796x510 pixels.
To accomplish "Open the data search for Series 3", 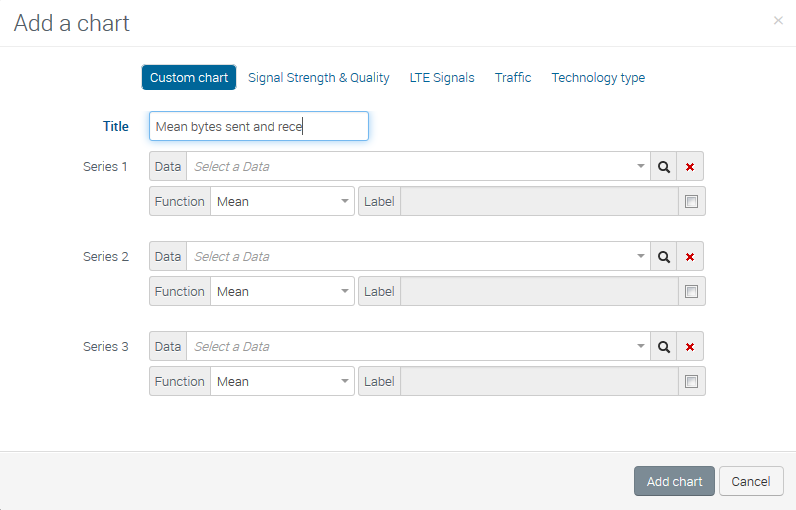I will pyautogui.click(x=663, y=347).
